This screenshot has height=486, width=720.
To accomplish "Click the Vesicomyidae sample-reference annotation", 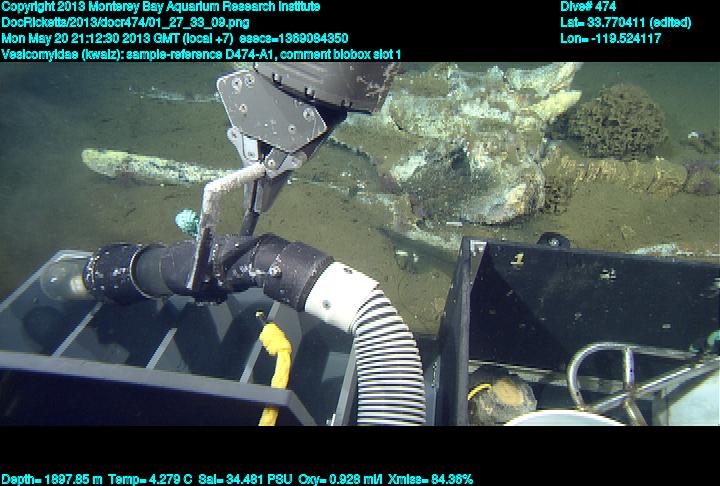I will [x=200, y=54].
